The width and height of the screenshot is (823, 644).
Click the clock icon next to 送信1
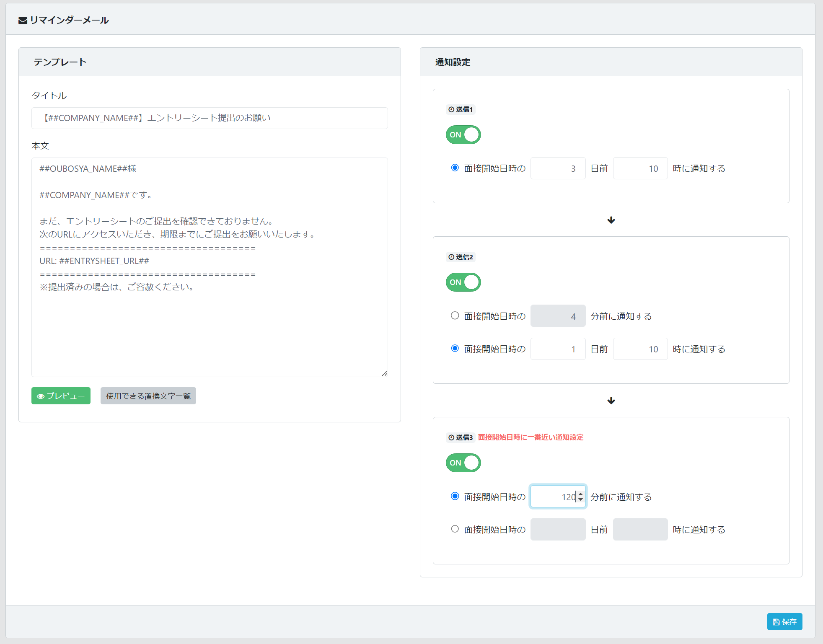pyautogui.click(x=451, y=109)
